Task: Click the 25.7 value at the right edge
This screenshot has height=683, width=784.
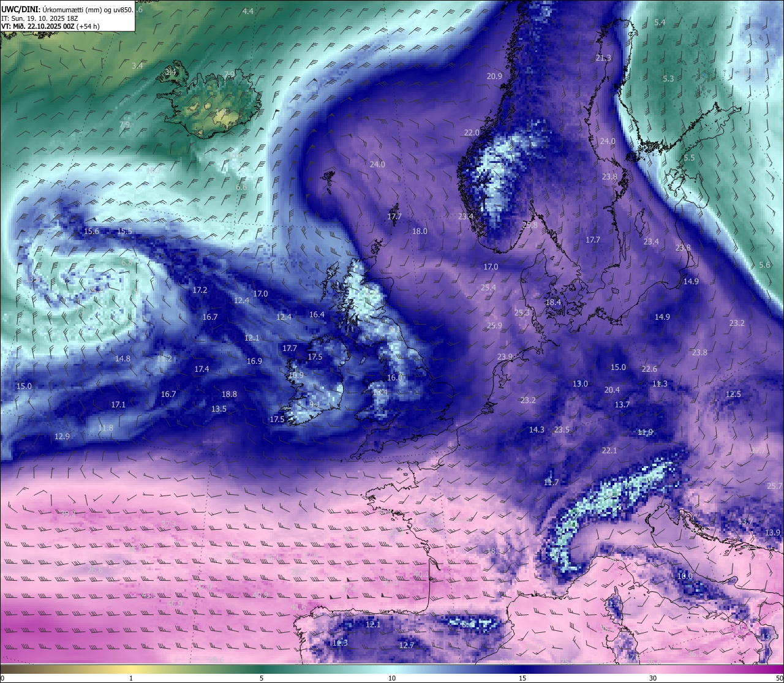Action: pyautogui.click(x=774, y=485)
